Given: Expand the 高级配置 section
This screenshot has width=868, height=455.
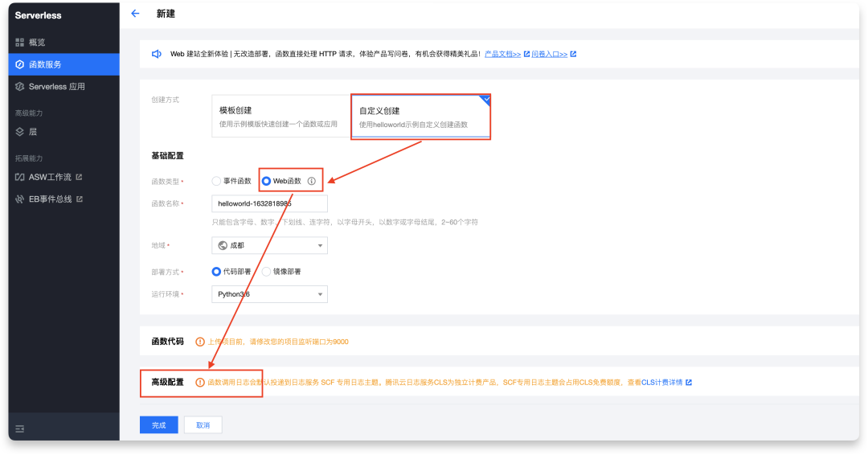Looking at the screenshot, I should coord(168,383).
